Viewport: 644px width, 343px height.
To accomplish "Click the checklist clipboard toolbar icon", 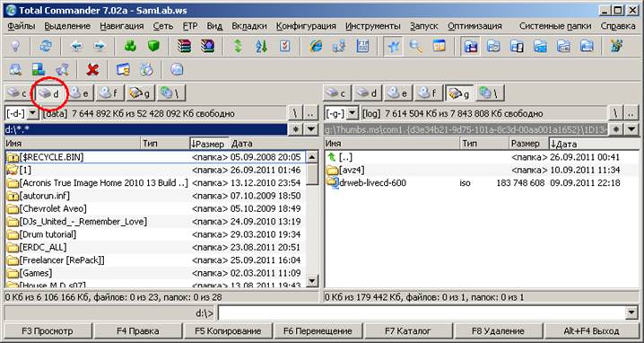I will [284, 46].
